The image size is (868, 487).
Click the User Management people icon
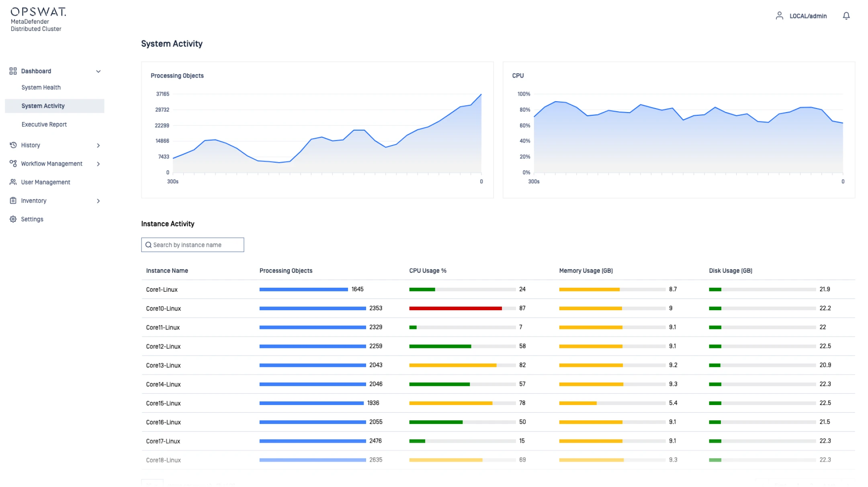[x=13, y=182]
